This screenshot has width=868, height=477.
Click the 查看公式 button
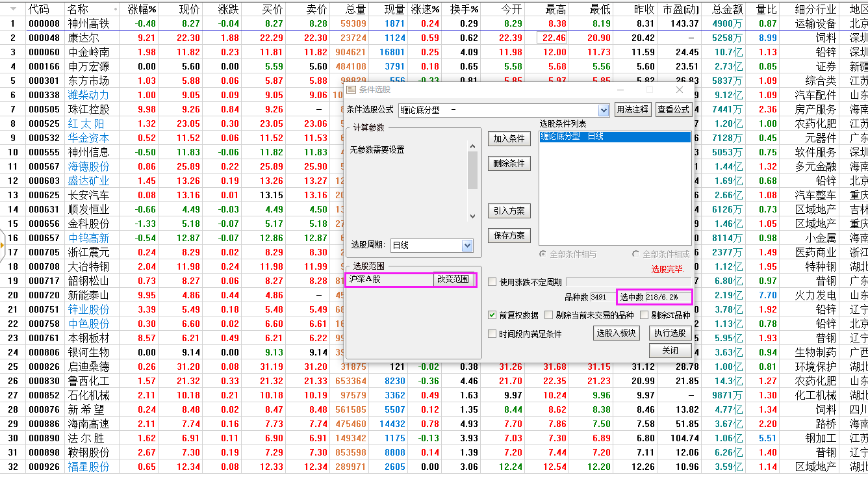click(673, 109)
